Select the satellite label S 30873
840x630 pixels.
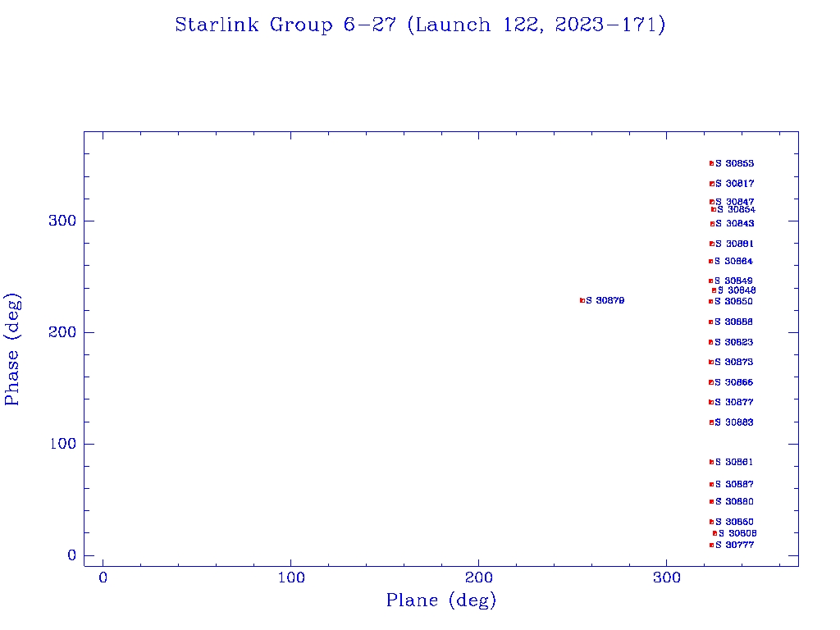[734, 362]
